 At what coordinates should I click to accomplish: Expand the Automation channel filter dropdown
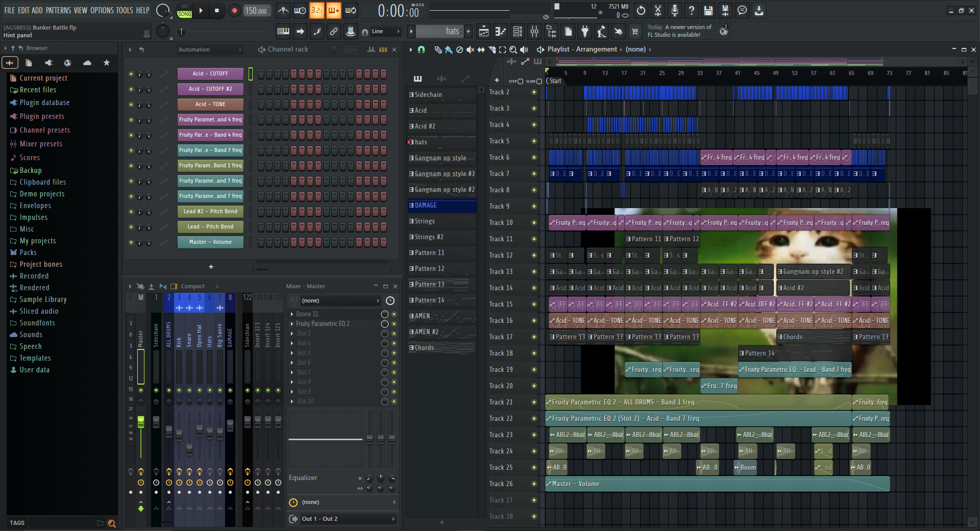pyautogui.click(x=210, y=49)
